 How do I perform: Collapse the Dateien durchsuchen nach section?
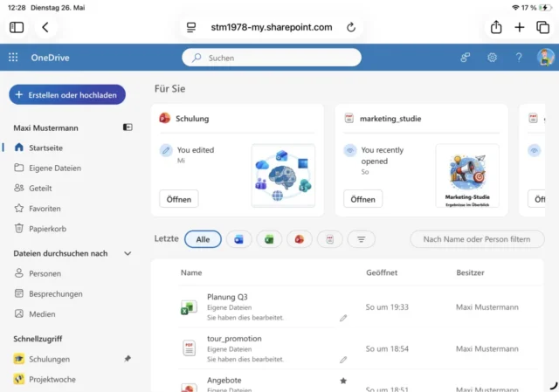(x=128, y=253)
